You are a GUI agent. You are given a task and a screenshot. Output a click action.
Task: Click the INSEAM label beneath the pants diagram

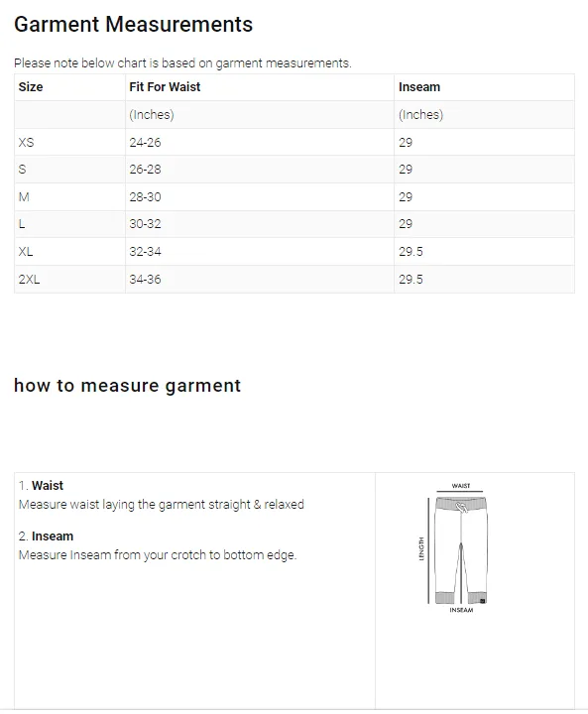(461, 610)
